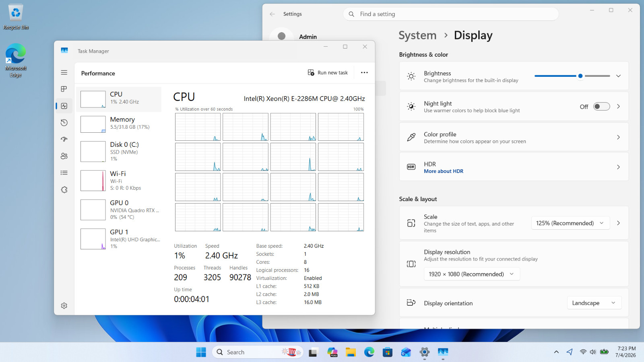Viewport: 644px width, 362px height.
Task: Open Color profile settings
Action: (x=514, y=137)
